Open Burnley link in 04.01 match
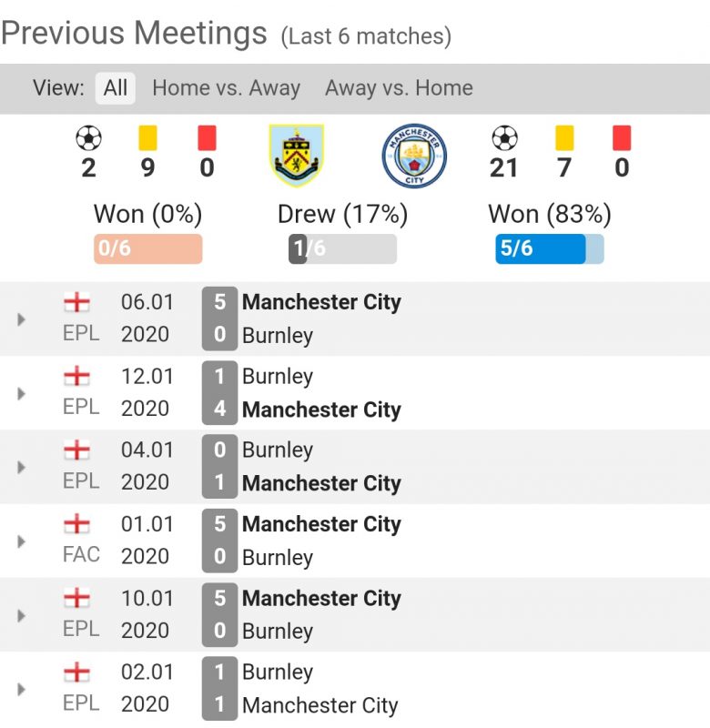This screenshot has width=710, height=728. coord(278,450)
